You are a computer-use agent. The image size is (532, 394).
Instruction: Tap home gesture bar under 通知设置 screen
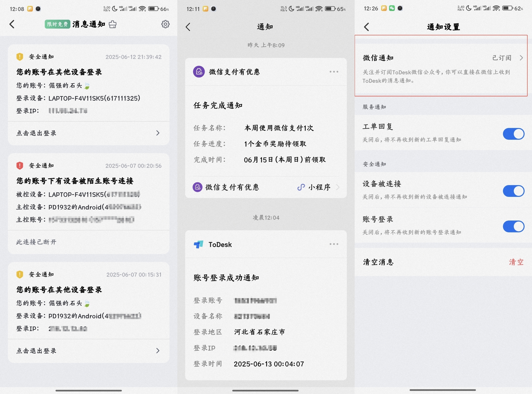pos(443,390)
